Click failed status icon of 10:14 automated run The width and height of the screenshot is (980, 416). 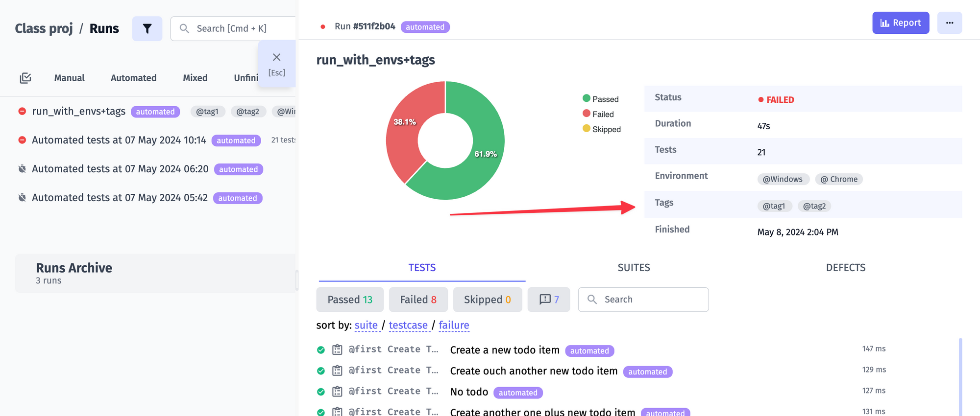tap(22, 140)
